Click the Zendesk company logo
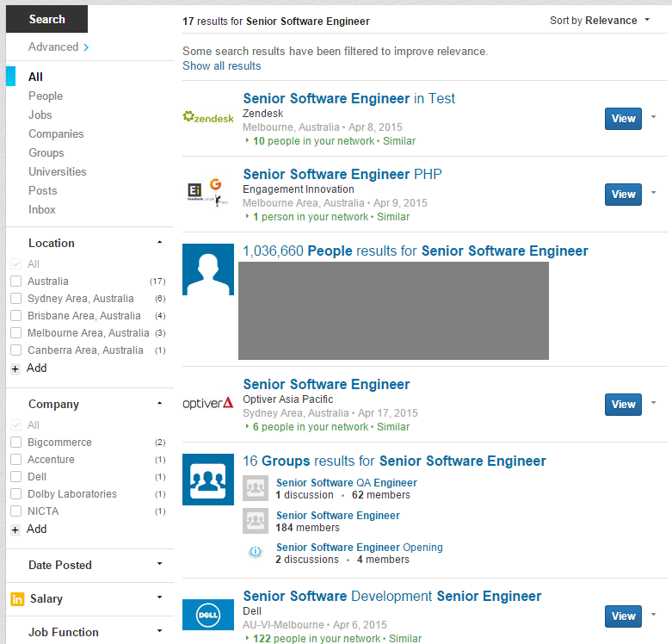The height and width of the screenshot is (644, 672). [208, 117]
